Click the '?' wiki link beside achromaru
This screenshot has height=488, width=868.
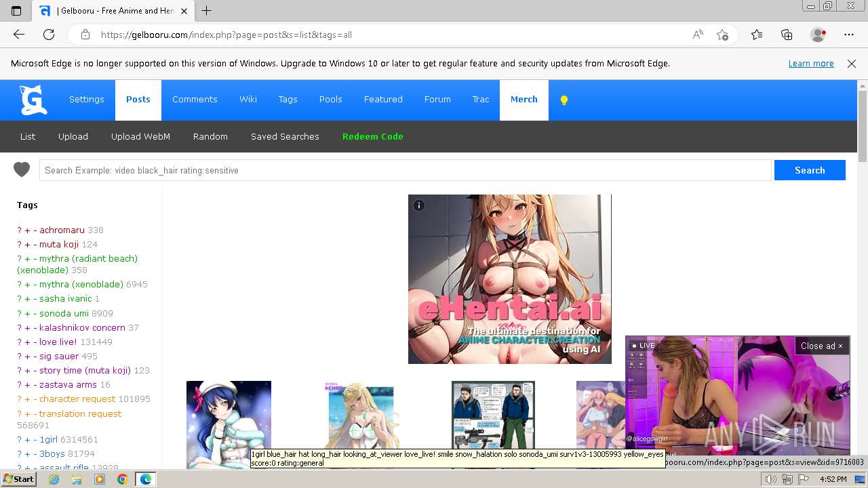(x=20, y=230)
